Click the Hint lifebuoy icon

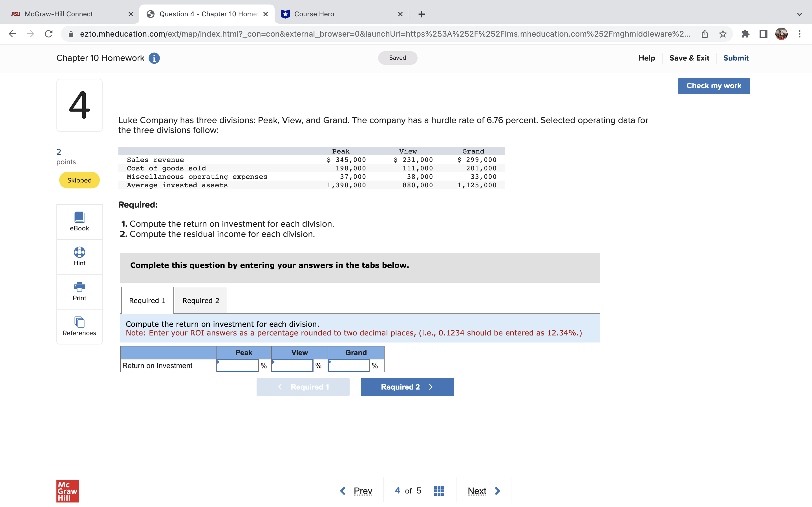(79, 252)
